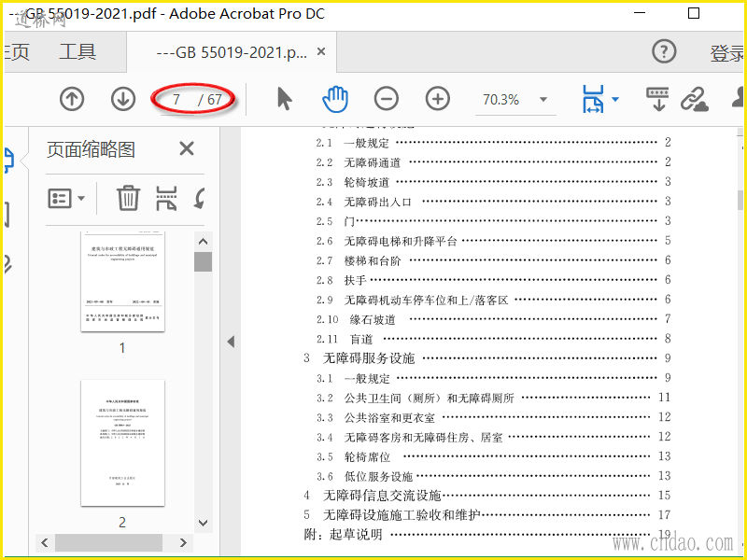Collapse the navigation pane with triangle
This screenshot has height=560, width=747.
pyautogui.click(x=231, y=342)
